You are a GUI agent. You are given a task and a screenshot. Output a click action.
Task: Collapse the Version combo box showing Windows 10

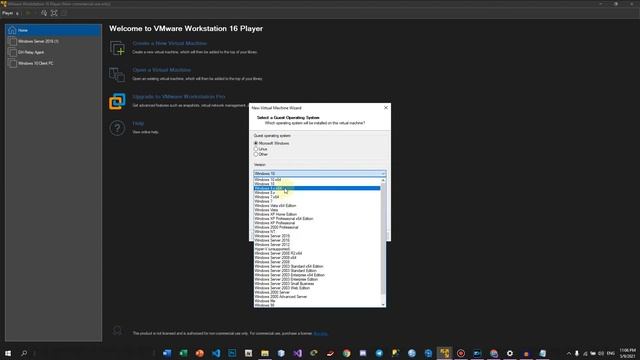pyautogui.click(x=320, y=173)
